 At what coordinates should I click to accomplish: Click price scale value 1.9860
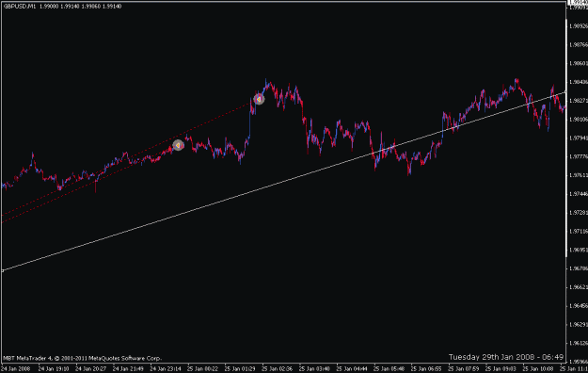[579, 63]
